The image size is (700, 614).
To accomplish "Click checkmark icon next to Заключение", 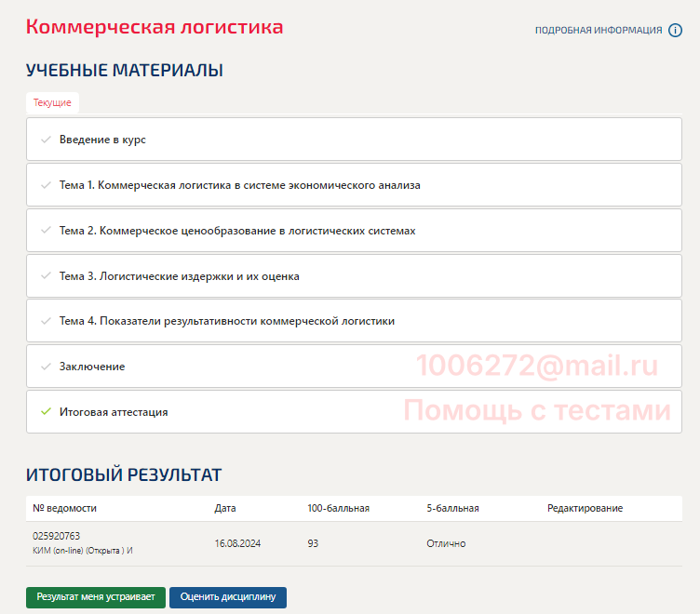I will click(45, 367).
